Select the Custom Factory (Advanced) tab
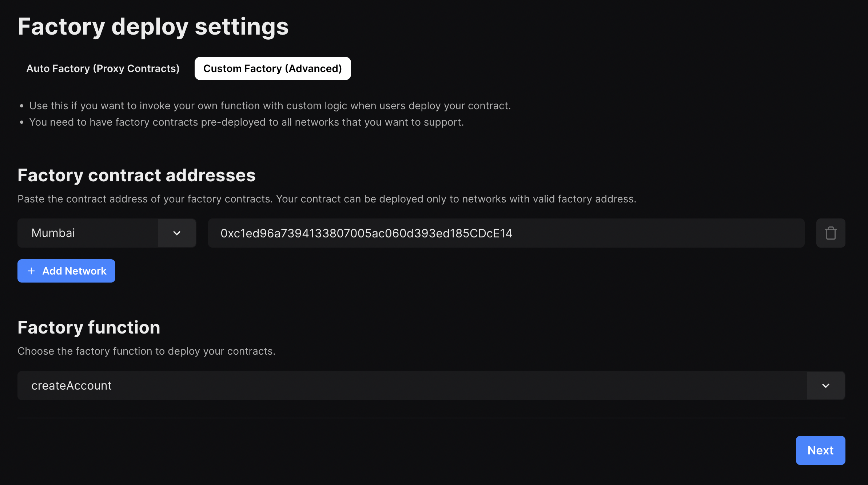 pos(272,68)
